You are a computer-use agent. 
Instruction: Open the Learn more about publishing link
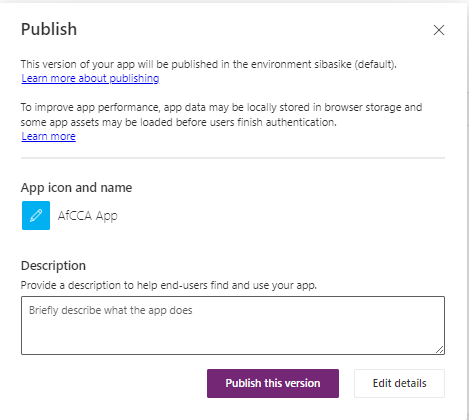(90, 78)
